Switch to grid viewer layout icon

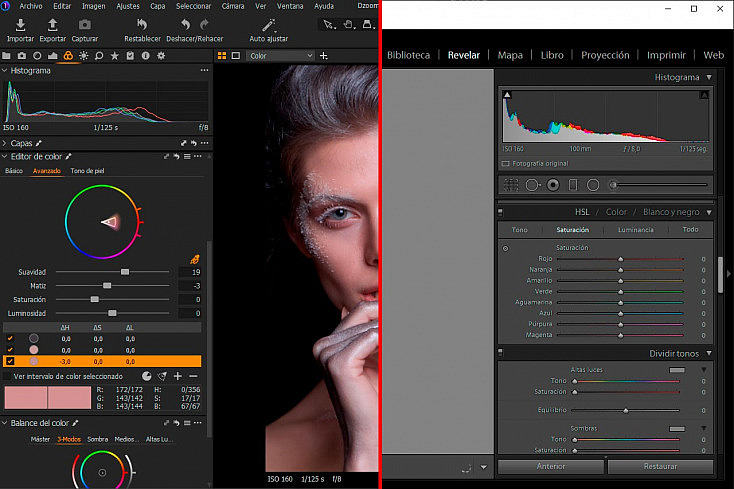tap(222, 56)
